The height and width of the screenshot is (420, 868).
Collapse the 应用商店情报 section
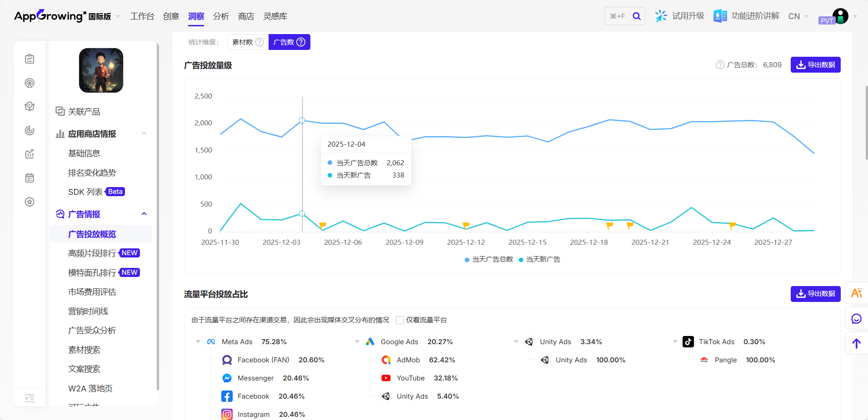[x=144, y=133]
